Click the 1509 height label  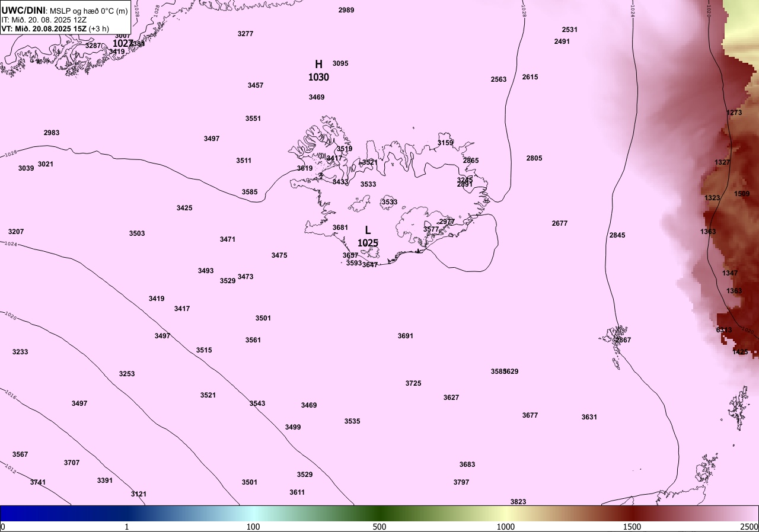click(742, 194)
